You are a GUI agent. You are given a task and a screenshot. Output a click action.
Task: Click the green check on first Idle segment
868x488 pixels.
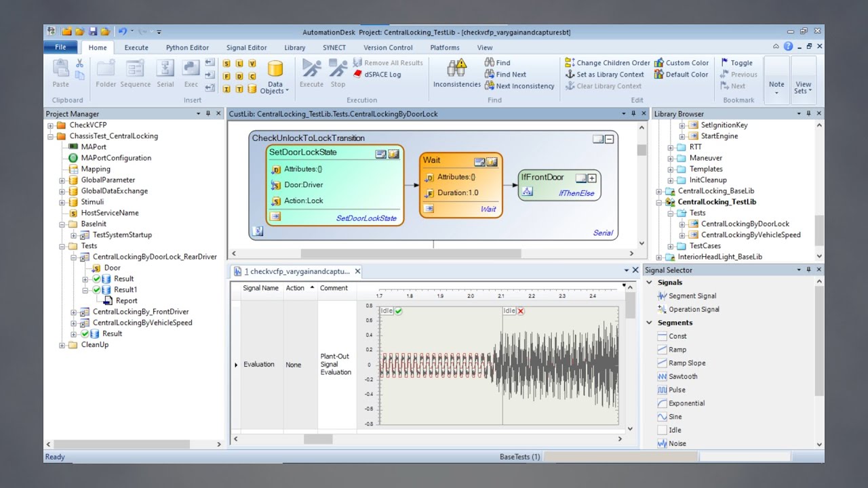(x=398, y=311)
